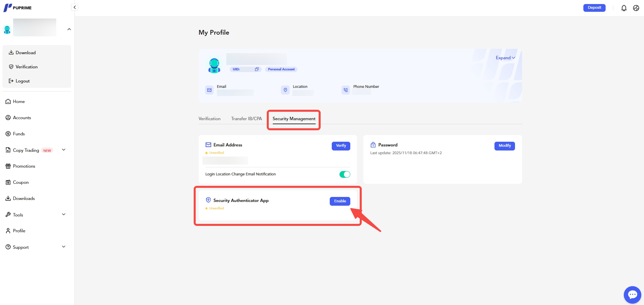Image resolution: width=644 pixels, height=305 pixels.
Task: Open the live chat bubble
Action: [x=632, y=295]
